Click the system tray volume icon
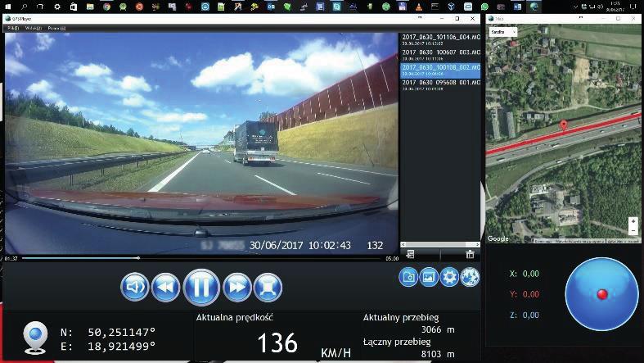 coord(600,7)
